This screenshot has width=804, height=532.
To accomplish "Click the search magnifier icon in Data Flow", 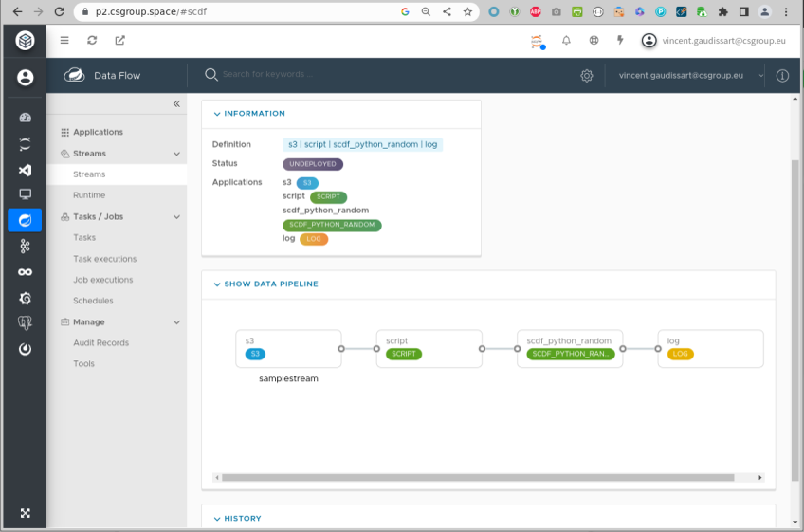I will [210, 75].
